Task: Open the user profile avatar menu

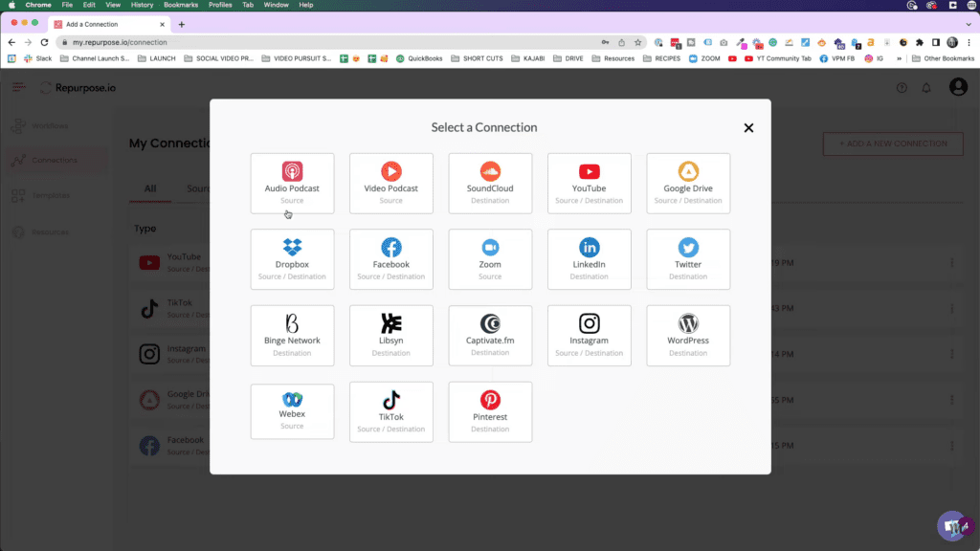Action: [x=958, y=87]
